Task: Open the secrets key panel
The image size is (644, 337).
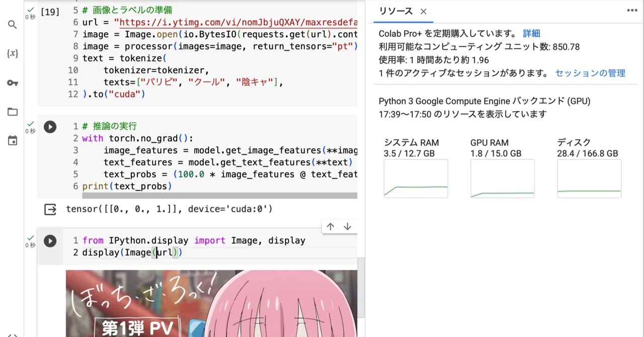Action: (13, 83)
